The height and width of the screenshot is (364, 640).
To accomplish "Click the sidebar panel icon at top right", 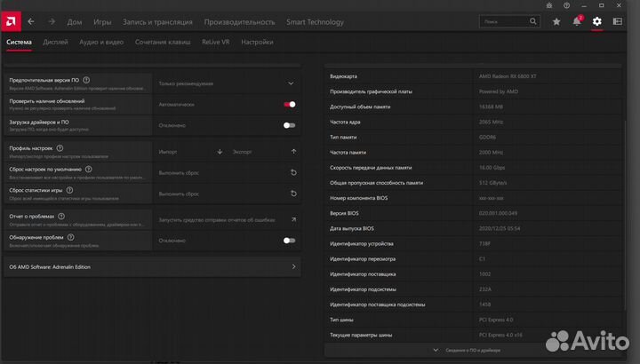I will click(x=618, y=20).
